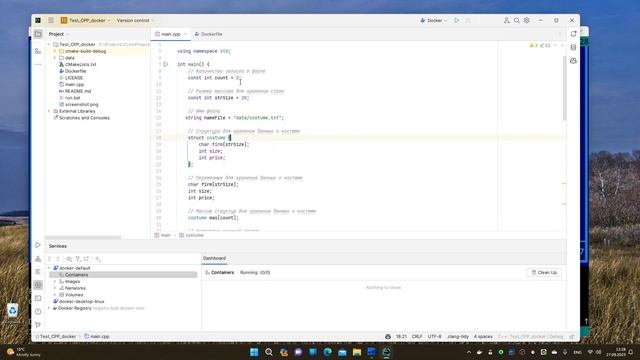Open the Services tool window icon
640x360 pixels.
point(38,285)
